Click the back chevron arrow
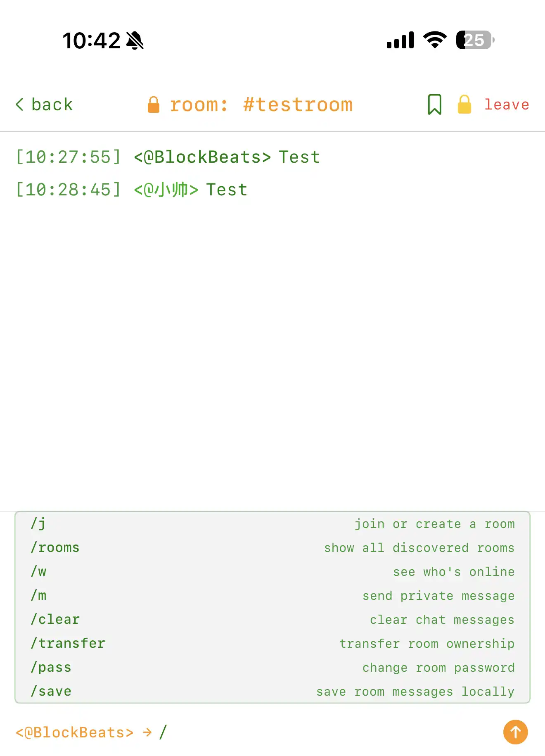The height and width of the screenshot is (756, 545). tap(20, 104)
